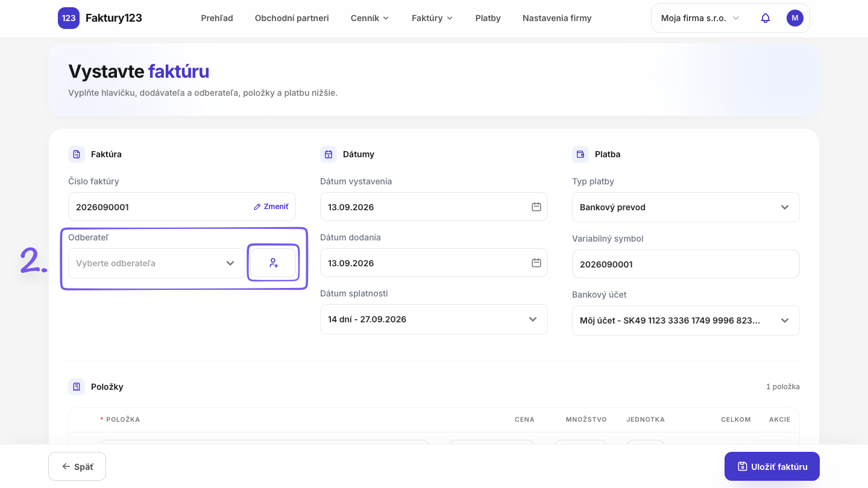
Task: Click the Späť button
Action: (x=77, y=466)
